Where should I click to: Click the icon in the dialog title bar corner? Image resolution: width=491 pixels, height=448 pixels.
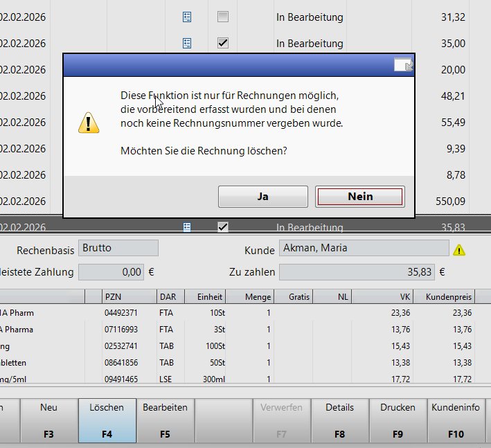pyautogui.click(x=403, y=65)
